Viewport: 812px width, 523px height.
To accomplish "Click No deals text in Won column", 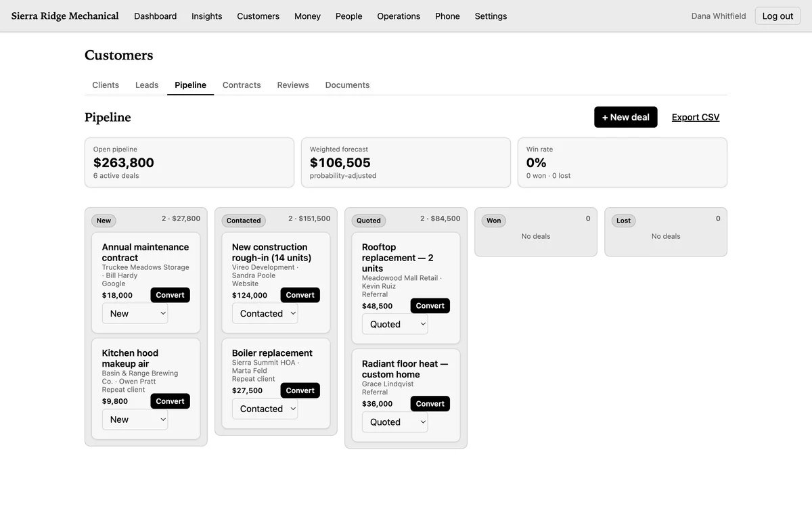I will pyautogui.click(x=536, y=236).
